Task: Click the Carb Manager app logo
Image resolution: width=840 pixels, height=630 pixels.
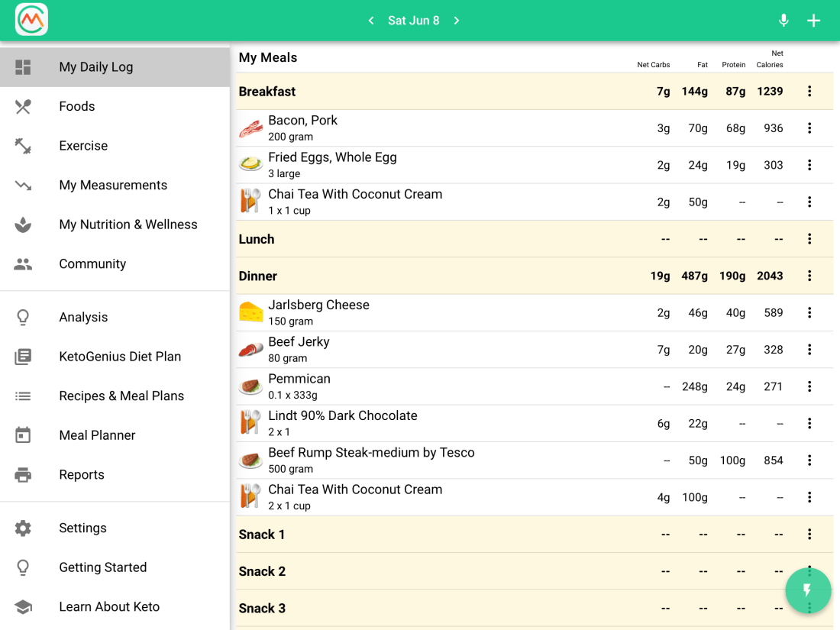Action: 31,20
